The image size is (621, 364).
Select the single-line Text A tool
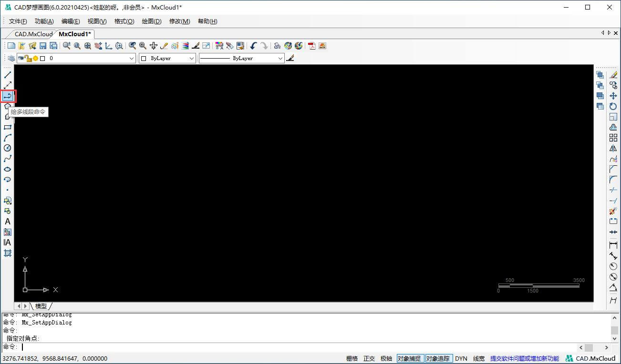8,222
